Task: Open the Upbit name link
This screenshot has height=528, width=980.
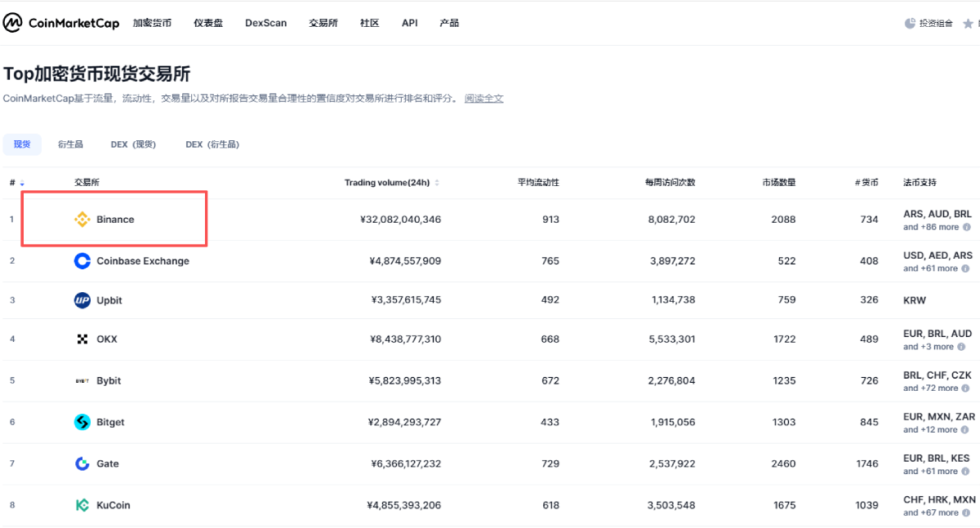Action: pyautogui.click(x=109, y=300)
